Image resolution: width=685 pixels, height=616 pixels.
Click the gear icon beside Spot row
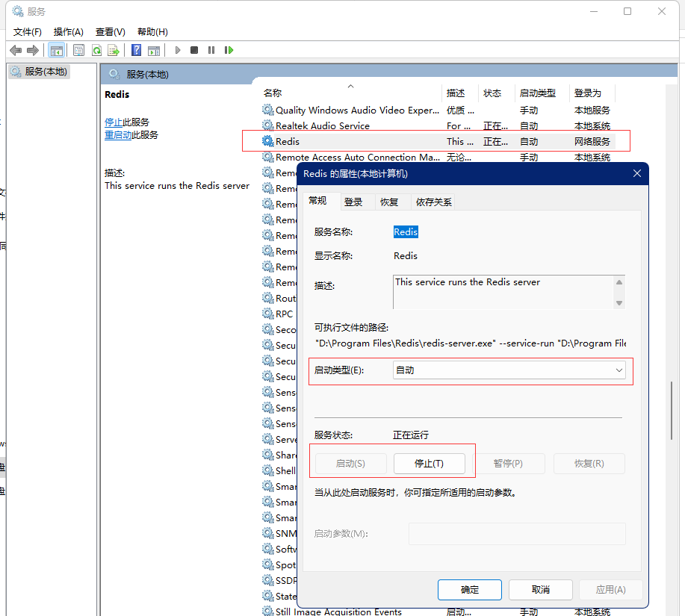click(x=267, y=564)
